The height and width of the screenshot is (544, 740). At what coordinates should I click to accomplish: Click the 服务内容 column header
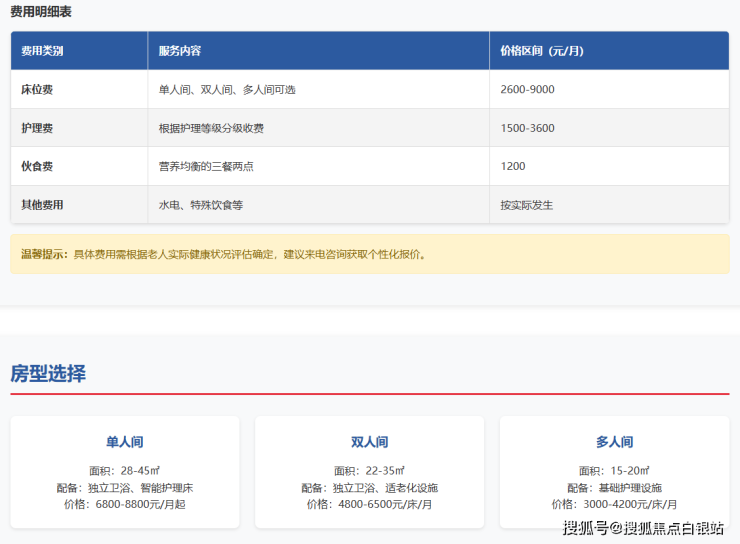[x=180, y=50]
